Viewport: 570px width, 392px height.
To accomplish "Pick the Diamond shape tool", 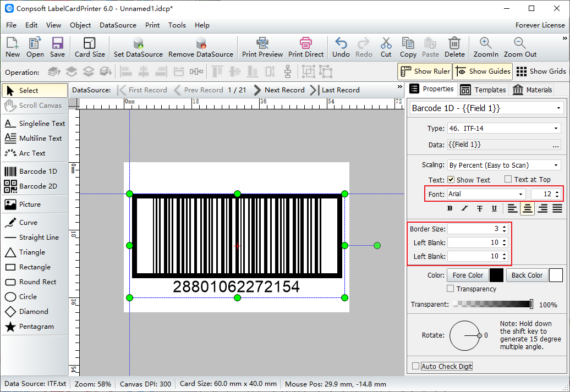I will tap(35, 312).
